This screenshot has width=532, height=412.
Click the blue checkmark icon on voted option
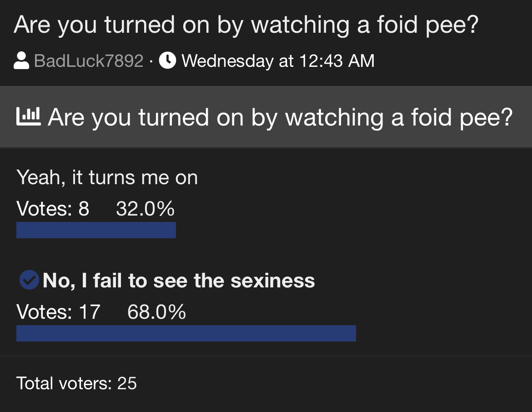(29, 280)
